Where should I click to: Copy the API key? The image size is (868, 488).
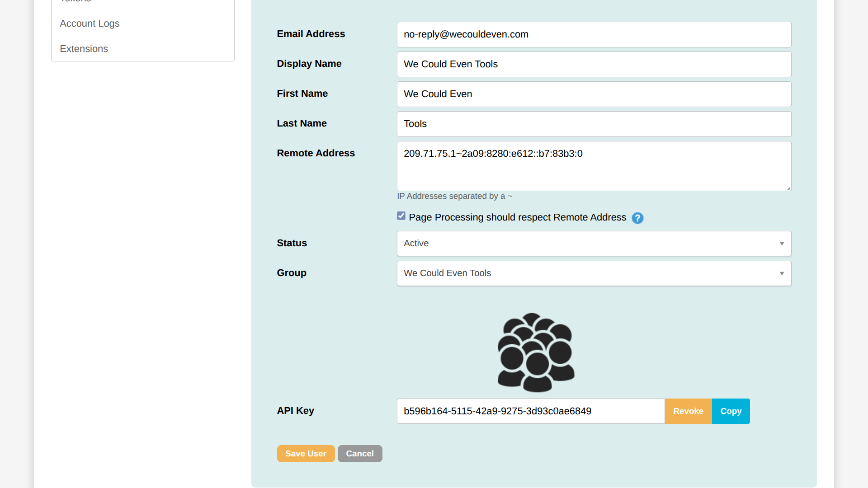731,411
